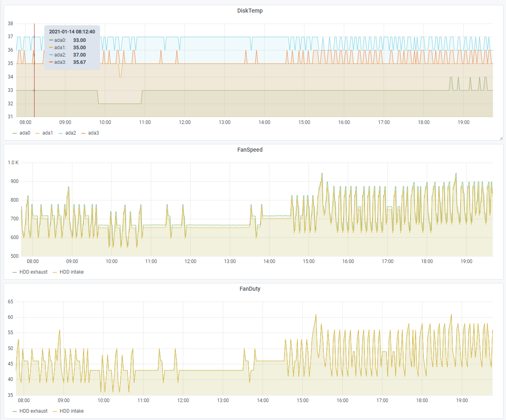Click the 09:00 label on FanDuty x-axis

[x=64, y=400]
